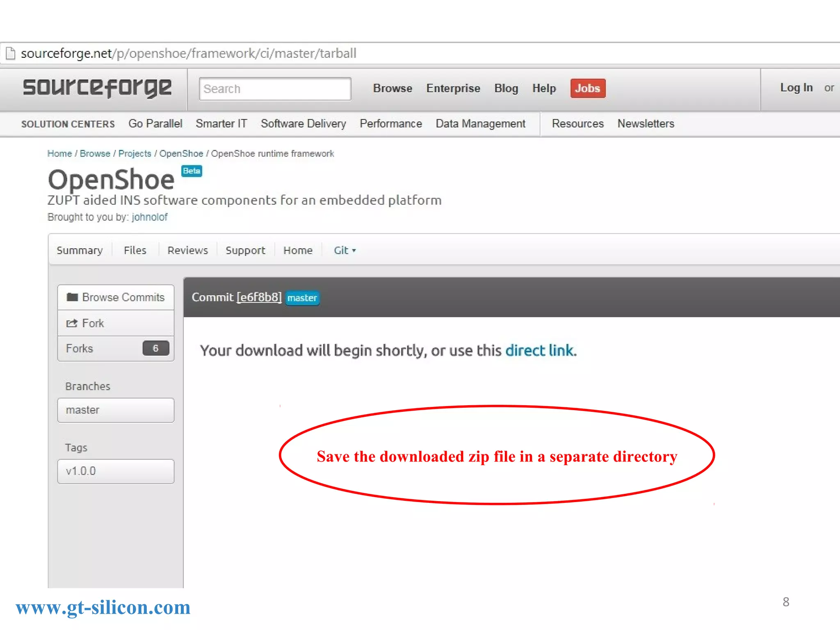Viewport: 840px width, 630px height.
Task: Click the OpenShoe project title
Action: coord(111,180)
